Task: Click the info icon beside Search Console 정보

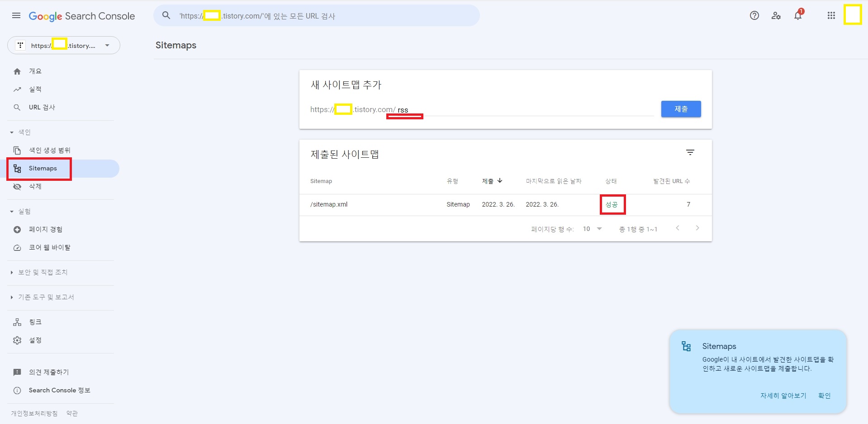Action: pos(17,391)
